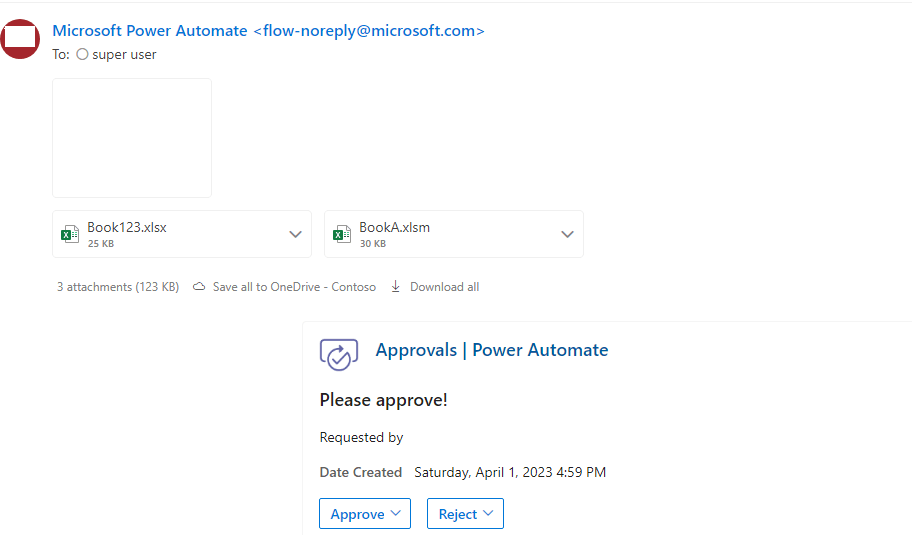
Task: Click the super user recipient name
Action: click(x=124, y=55)
